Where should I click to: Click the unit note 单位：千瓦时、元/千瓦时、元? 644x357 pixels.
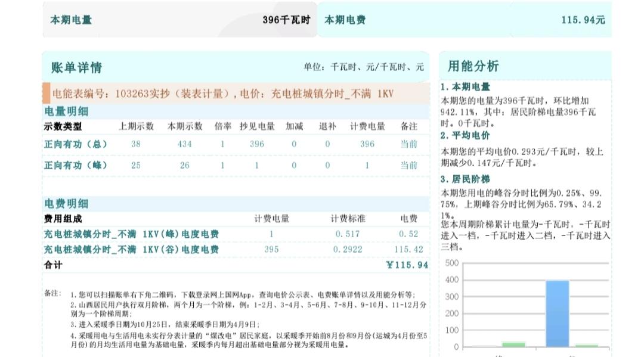coord(364,67)
